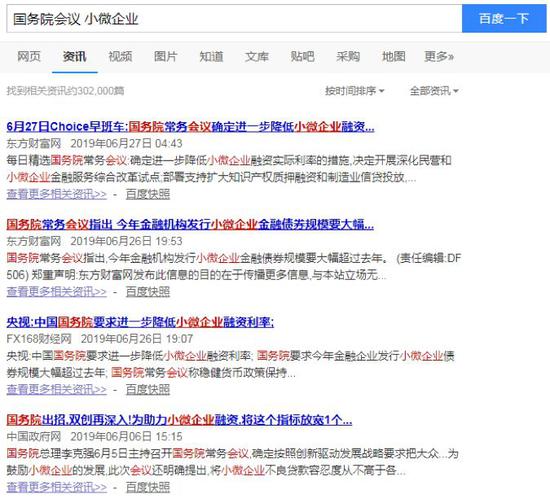Click snippet starting 券规模大幅超过去年

tap(151, 372)
